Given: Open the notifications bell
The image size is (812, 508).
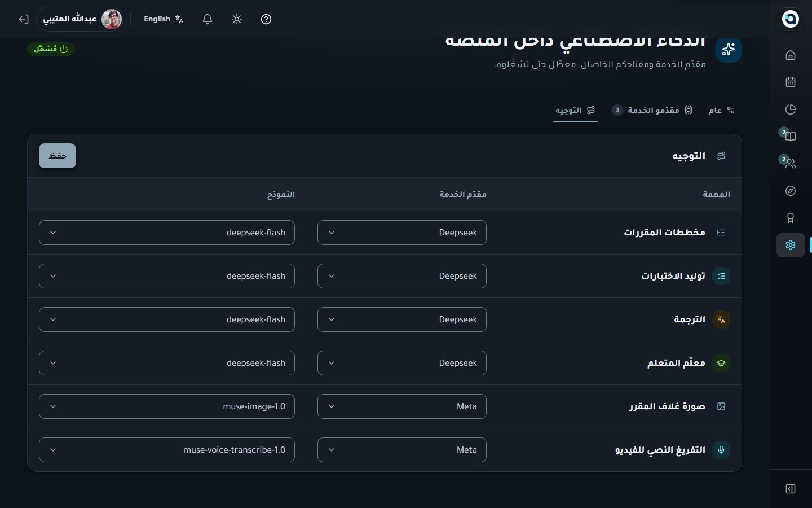Looking at the screenshot, I should [208, 19].
